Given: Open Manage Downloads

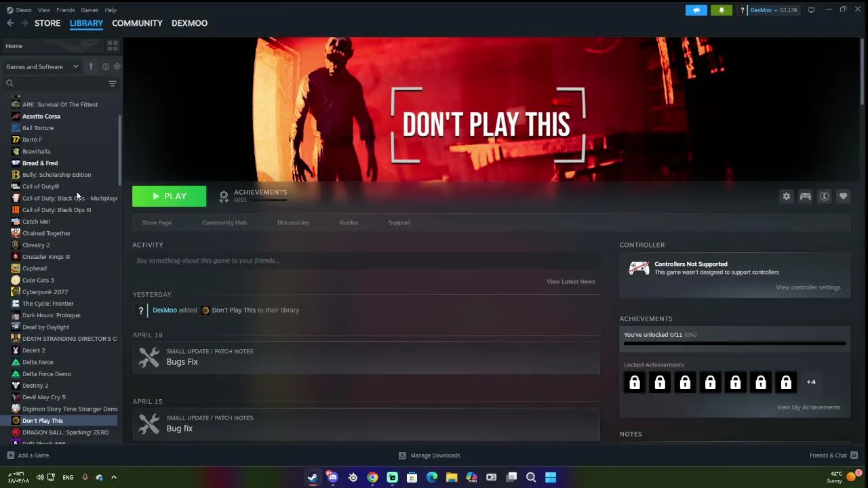Looking at the screenshot, I should click(429, 455).
